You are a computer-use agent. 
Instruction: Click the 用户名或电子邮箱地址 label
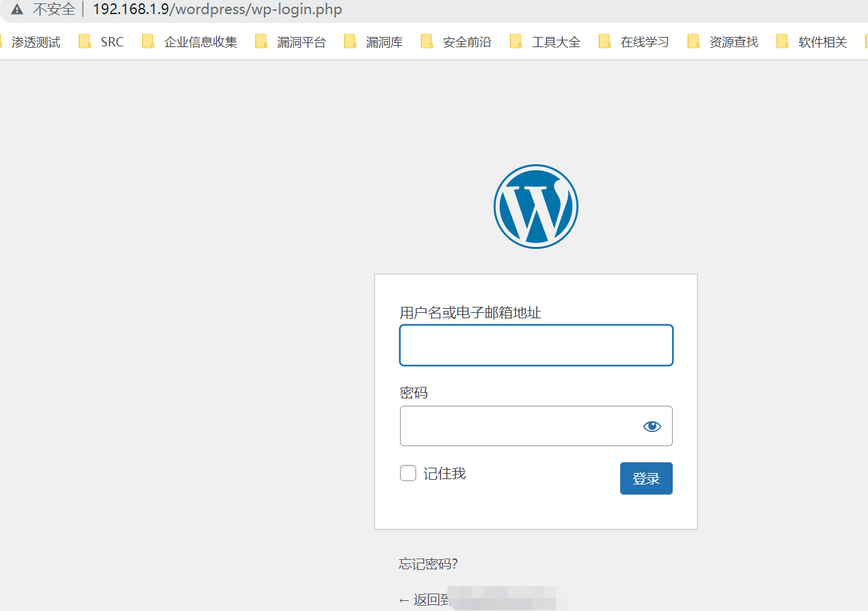pos(470,312)
